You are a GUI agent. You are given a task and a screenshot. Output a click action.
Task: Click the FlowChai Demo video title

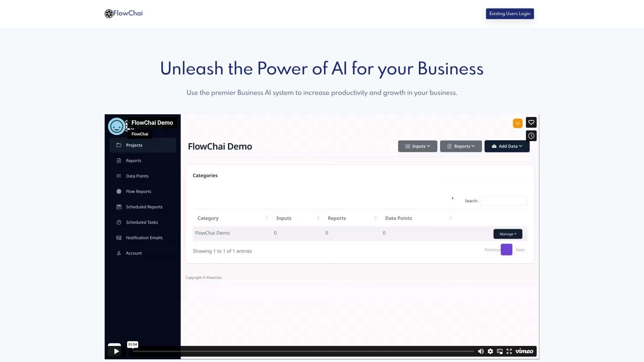click(152, 123)
